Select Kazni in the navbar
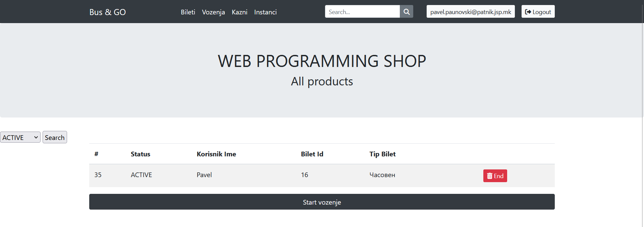Image resolution: width=644 pixels, height=227 pixels. point(239,12)
